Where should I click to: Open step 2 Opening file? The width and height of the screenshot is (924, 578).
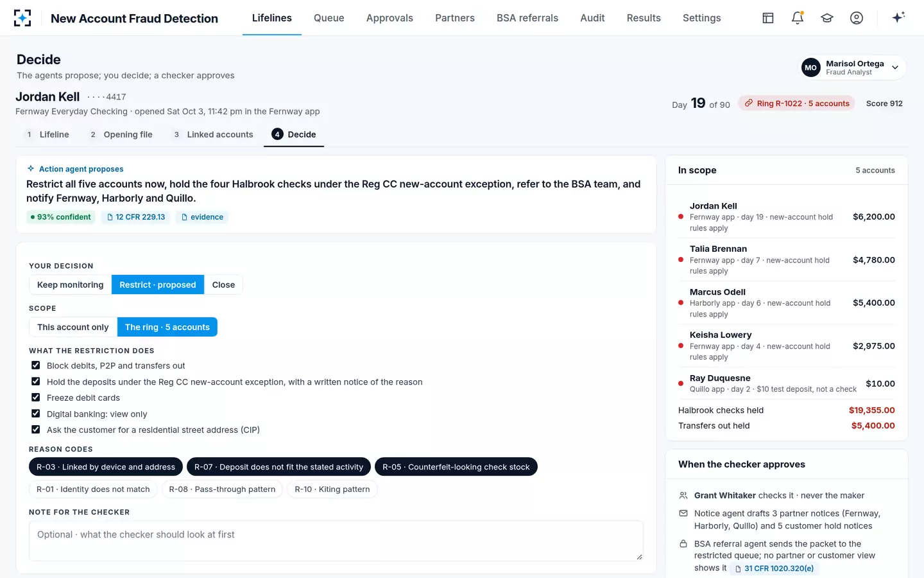(x=121, y=134)
